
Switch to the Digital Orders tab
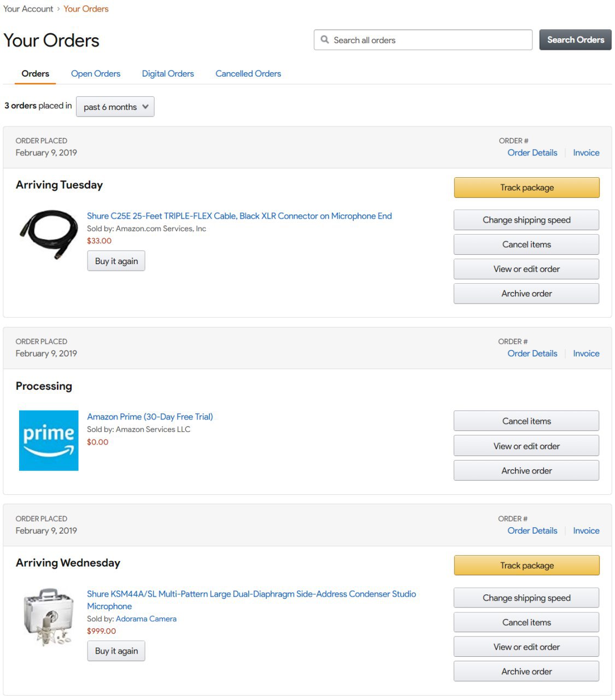tap(168, 73)
